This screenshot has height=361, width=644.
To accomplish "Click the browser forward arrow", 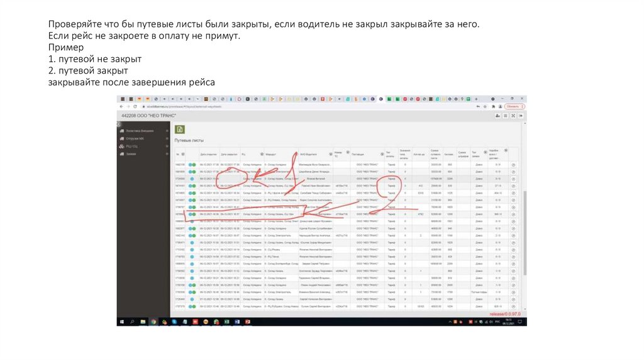I will click(x=128, y=106).
